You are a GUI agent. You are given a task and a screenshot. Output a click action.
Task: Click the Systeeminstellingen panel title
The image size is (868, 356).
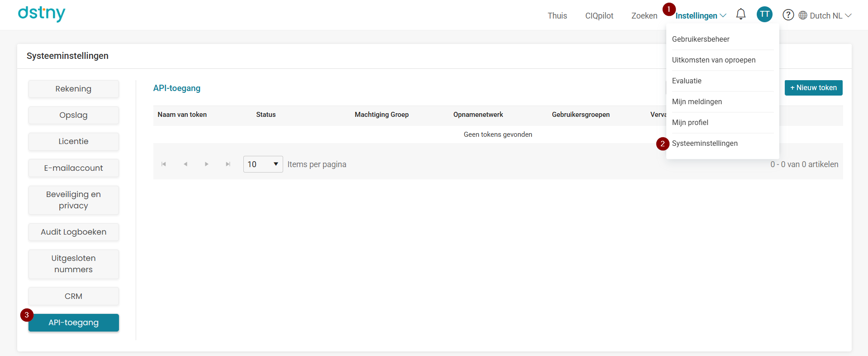click(67, 56)
